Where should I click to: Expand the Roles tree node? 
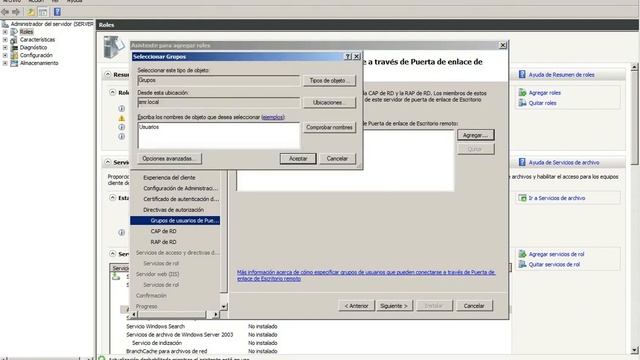(x=5, y=32)
